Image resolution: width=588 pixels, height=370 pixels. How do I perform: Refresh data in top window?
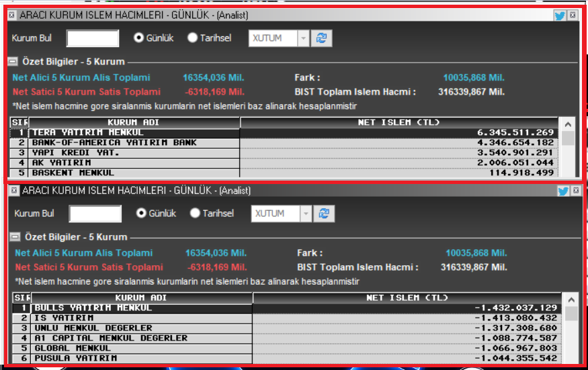(x=321, y=38)
